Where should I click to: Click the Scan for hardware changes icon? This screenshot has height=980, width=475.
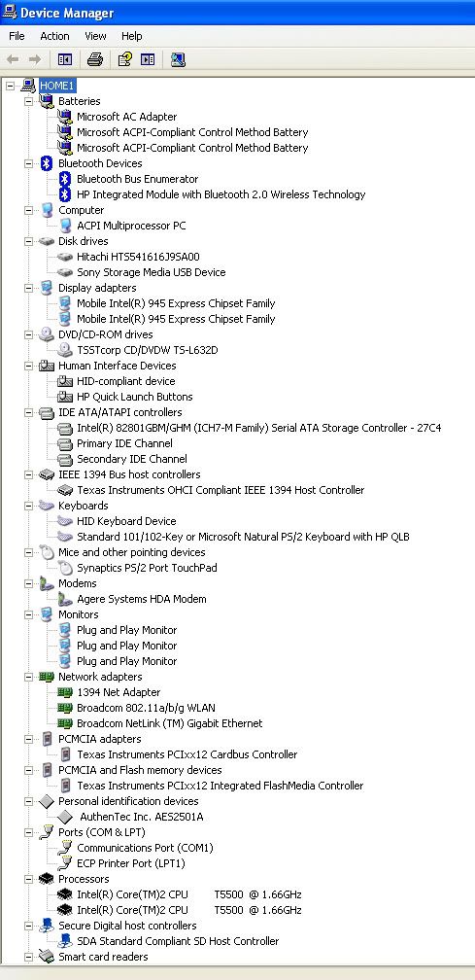(x=178, y=59)
